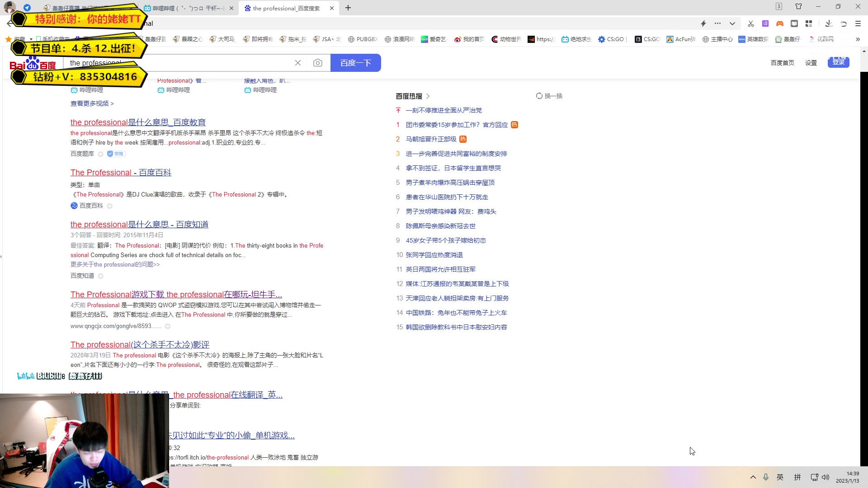Open the 浪漫网络 bookmark
Viewport: 868px width, 488px height.
coord(400,39)
